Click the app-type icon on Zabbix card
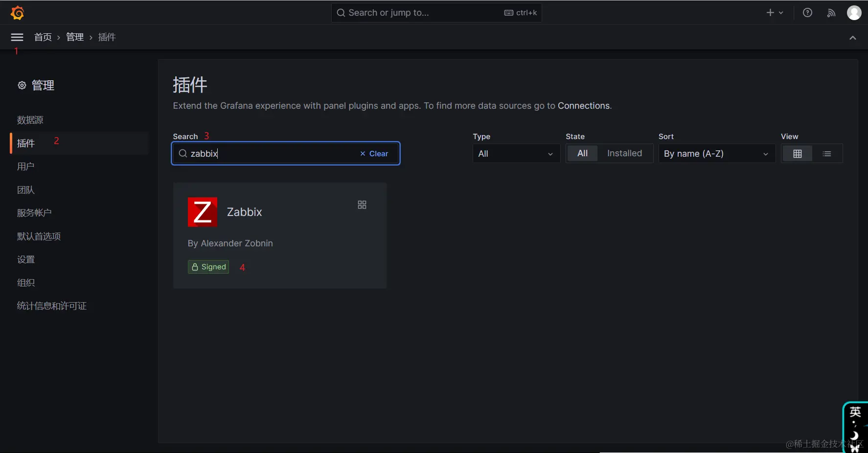Screen dimensions: 868x453 362,205
